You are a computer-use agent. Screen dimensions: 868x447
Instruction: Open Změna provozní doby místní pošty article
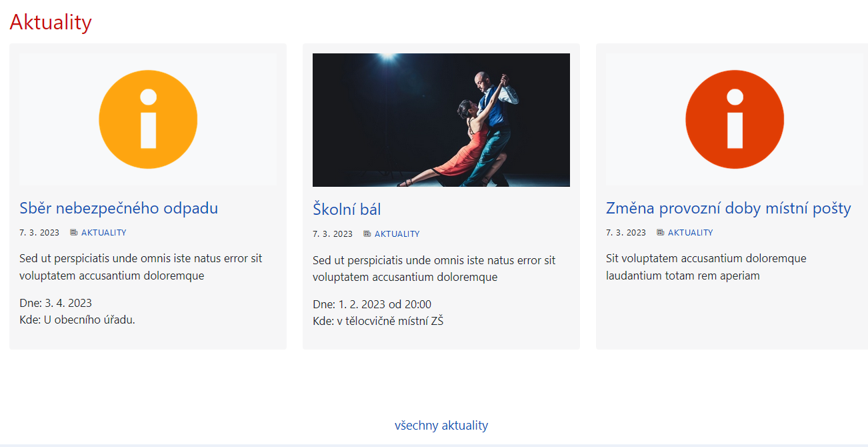point(728,208)
